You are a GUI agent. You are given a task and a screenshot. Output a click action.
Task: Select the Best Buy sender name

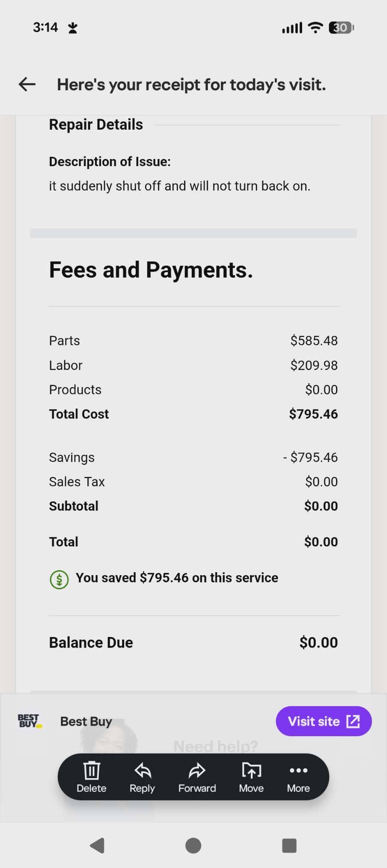click(x=86, y=721)
